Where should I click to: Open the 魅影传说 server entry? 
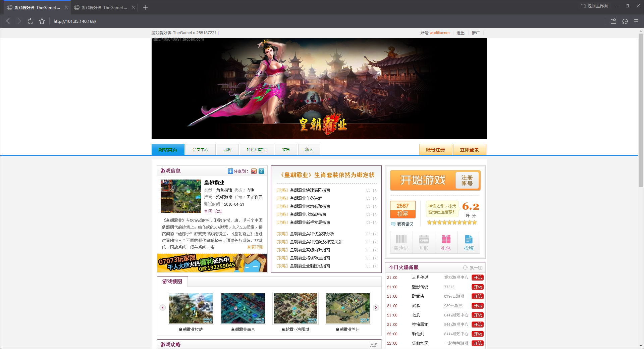pos(420,287)
